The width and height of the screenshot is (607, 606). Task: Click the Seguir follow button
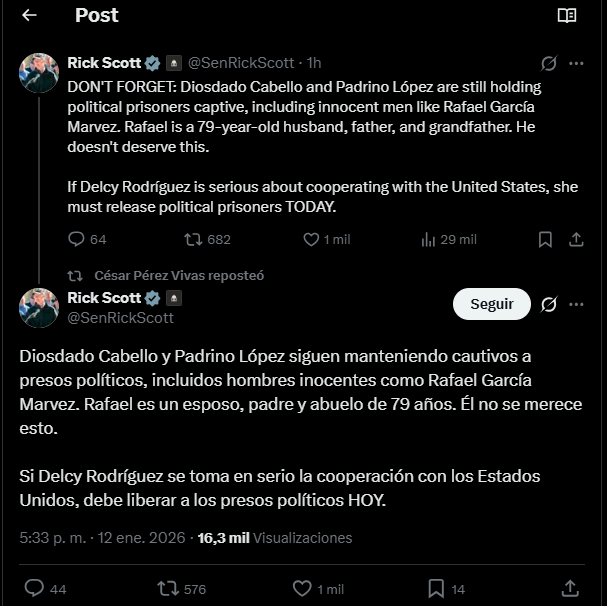pos(491,304)
